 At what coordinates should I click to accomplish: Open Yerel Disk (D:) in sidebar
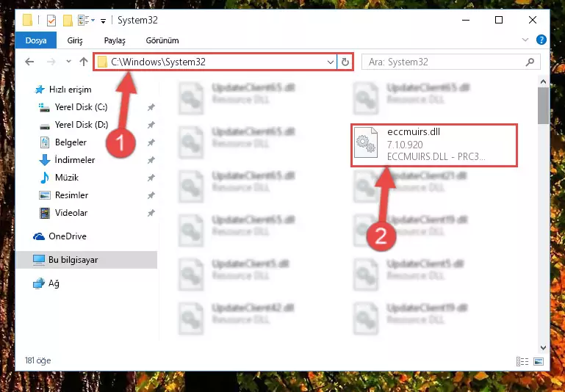click(81, 125)
